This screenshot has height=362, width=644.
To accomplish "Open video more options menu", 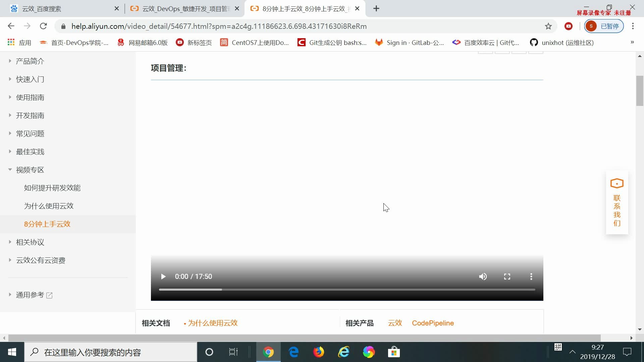I will tap(531, 276).
